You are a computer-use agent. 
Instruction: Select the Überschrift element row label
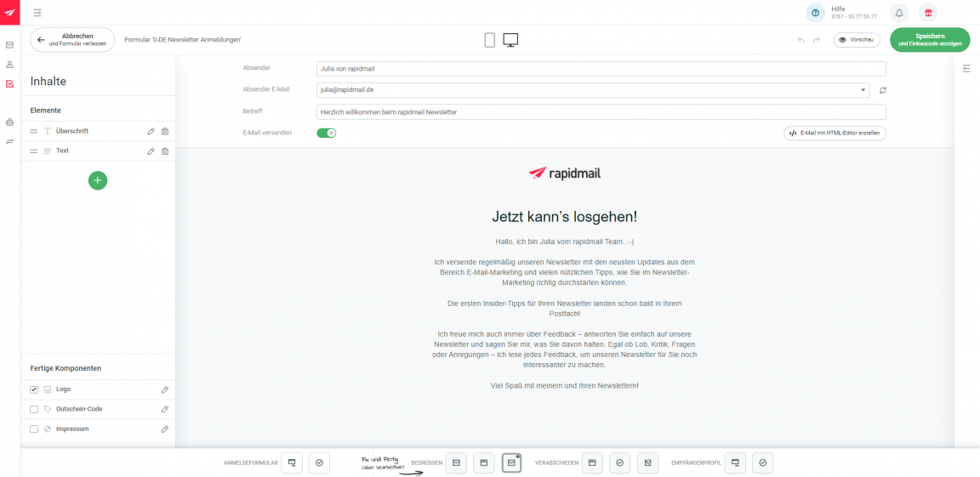pyautogui.click(x=72, y=131)
